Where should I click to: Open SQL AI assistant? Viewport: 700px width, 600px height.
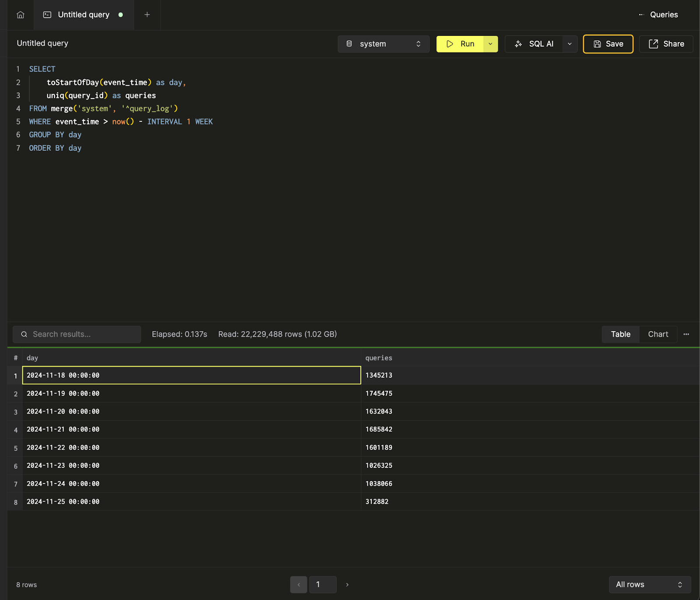coord(536,44)
